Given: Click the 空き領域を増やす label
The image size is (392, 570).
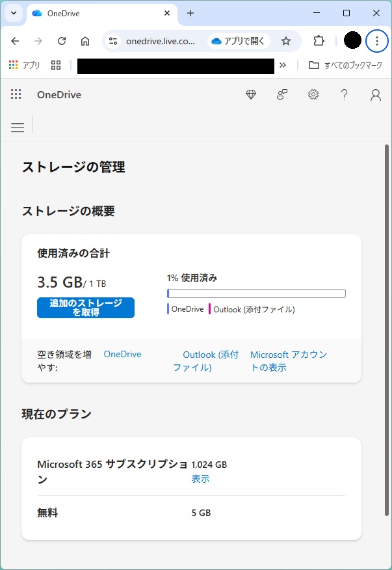Looking at the screenshot, I should coord(64,360).
